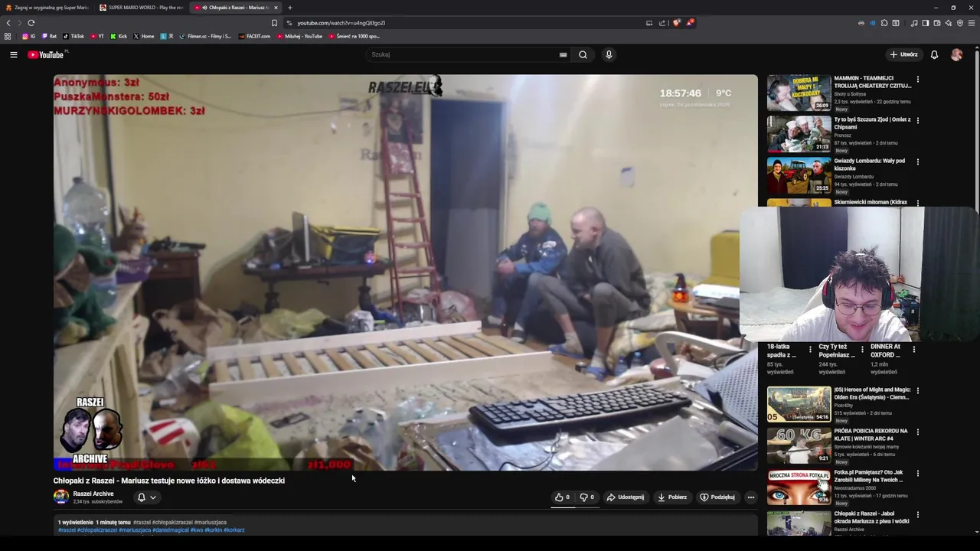This screenshot has height=551, width=980.
Task: Open site settings icon in address bar
Action: pyautogui.click(x=289, y=23)
